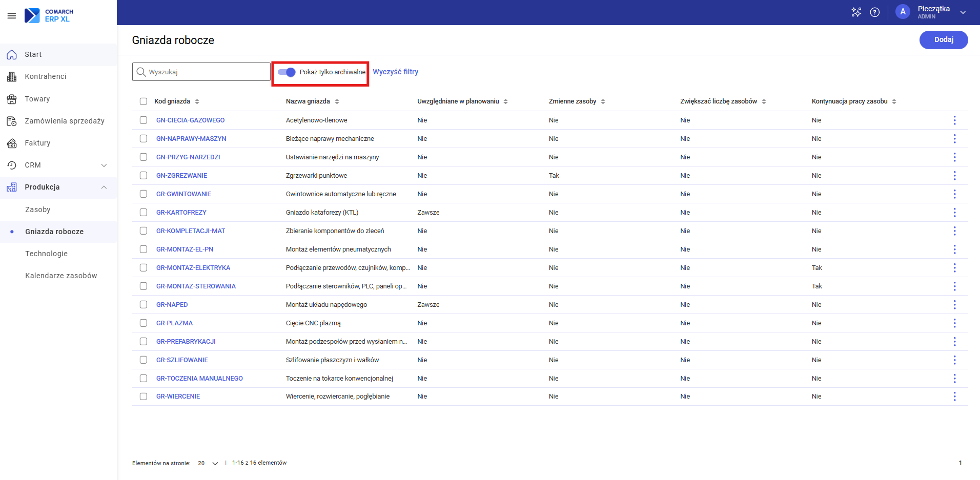Check the select-all header checkbox
The height and width of the screenshot is (480, 980).
(x=144, y=101)
